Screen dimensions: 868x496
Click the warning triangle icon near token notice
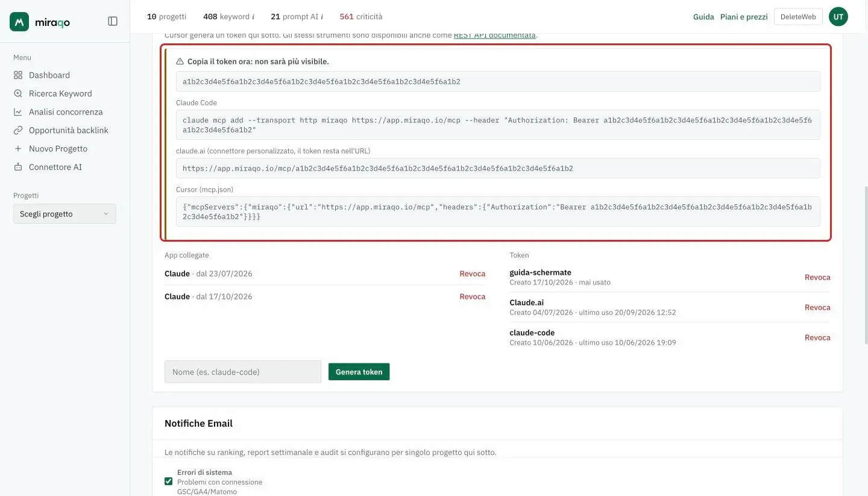tap(180, 61)
